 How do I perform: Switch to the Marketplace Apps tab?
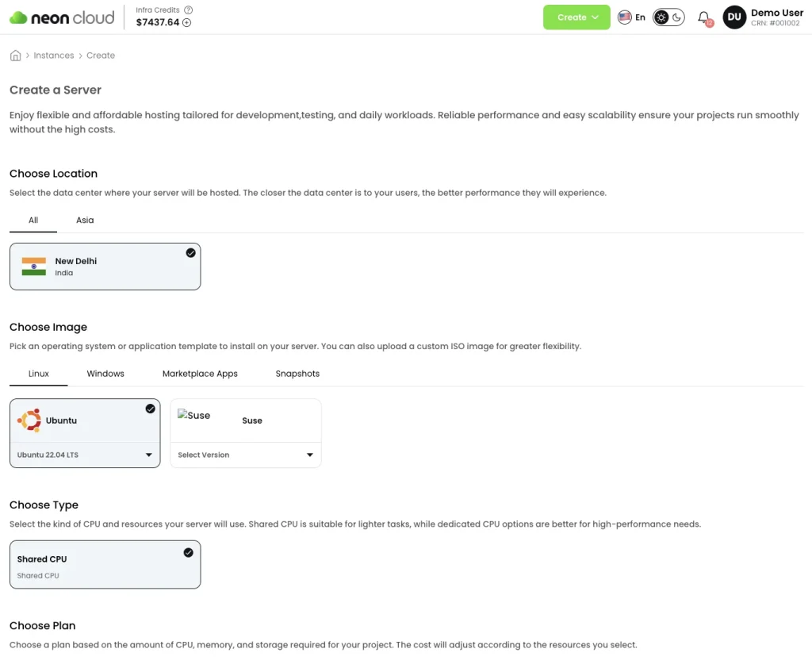(200, 374)
